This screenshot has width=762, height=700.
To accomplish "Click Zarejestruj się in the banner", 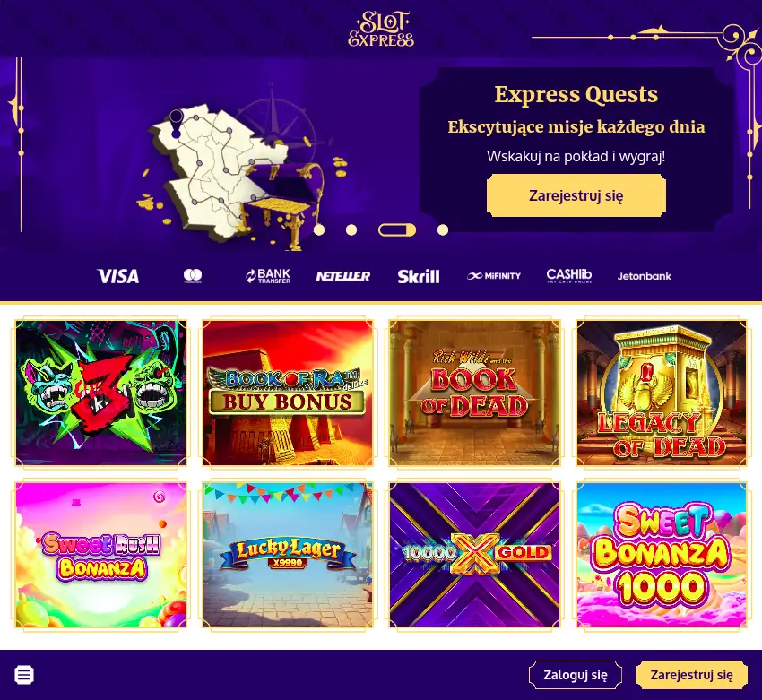I will pyautogui.click(x=576, y=195).
